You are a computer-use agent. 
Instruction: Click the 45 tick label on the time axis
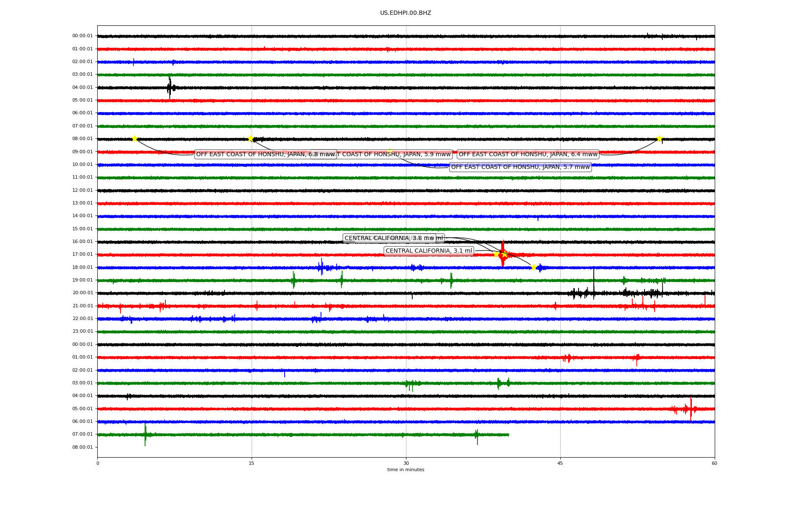tap(560, 463)
